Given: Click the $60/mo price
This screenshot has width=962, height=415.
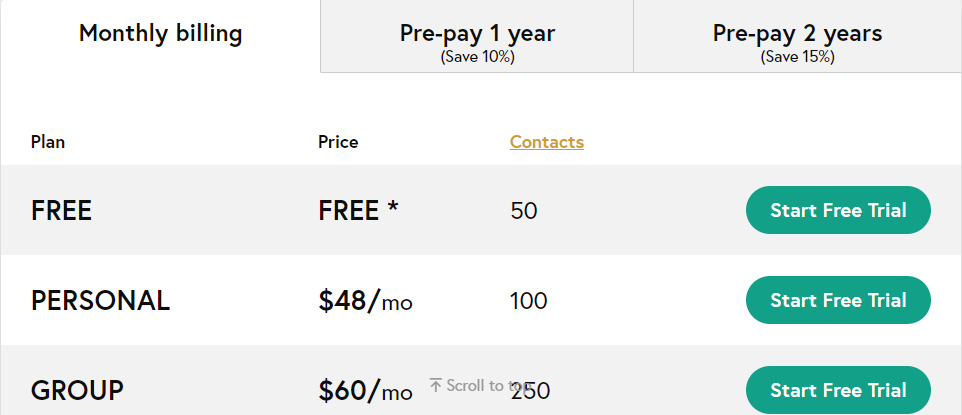Looking at the screenshot, I should pos(365,391).
